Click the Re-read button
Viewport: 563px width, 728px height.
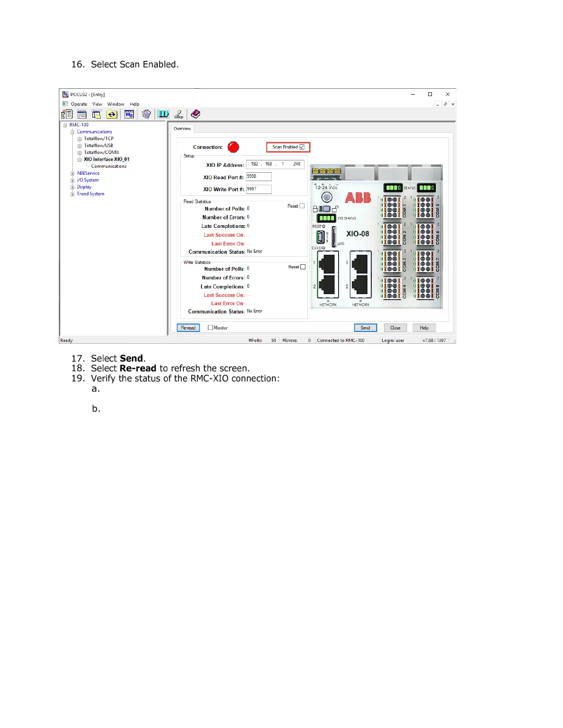[188, 328]
